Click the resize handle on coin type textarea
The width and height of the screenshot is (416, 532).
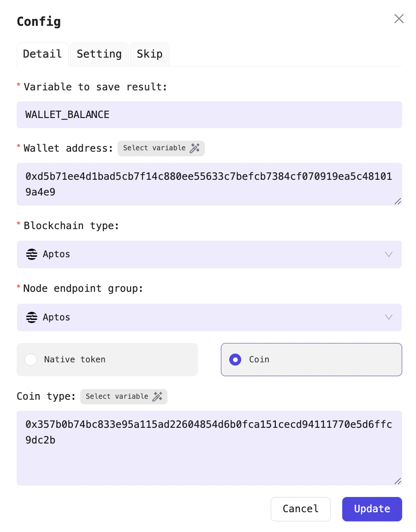point(397,481)
